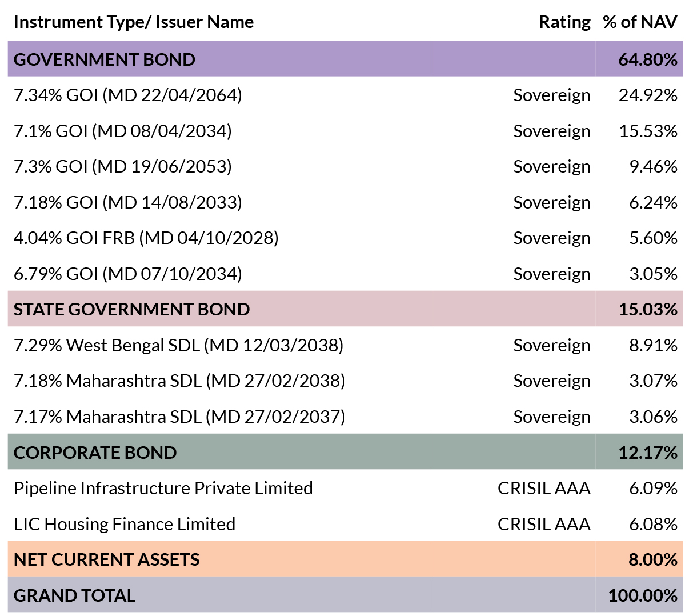Image resolution: width=689 pixels, height=616 pixels.
Task: Click the 'Rating' column header
Action: pyautogui.click(x=564, y=22)
